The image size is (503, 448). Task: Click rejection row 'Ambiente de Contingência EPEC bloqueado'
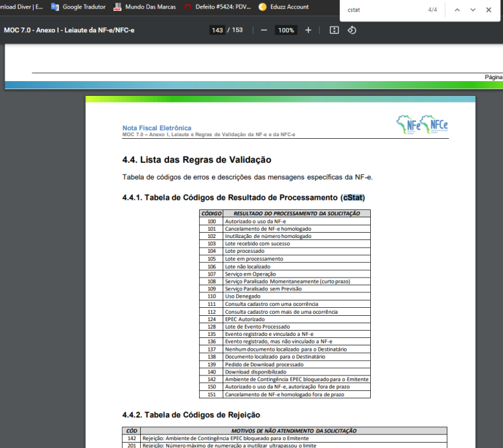tap(284, 439)
